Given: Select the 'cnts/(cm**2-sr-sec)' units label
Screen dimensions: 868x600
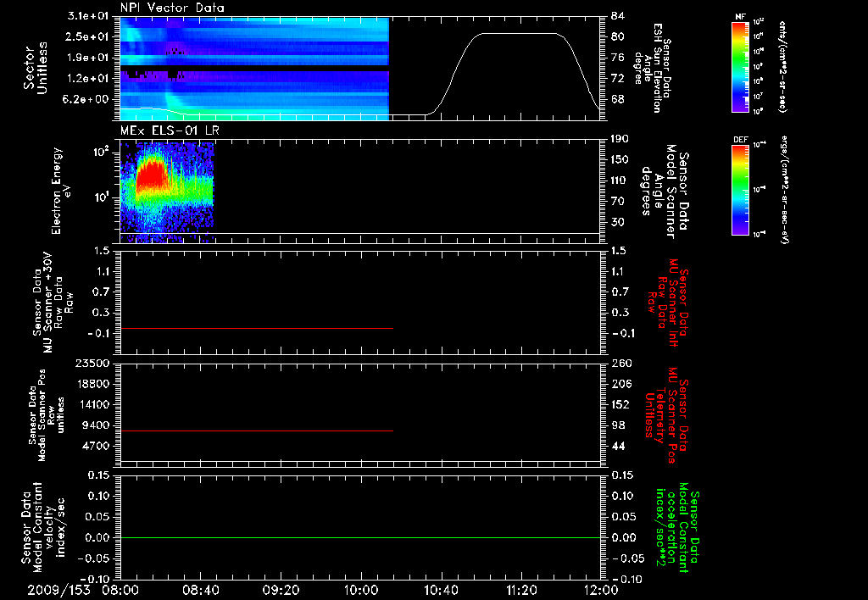Looking at the screenshot, I should (782, 66).
